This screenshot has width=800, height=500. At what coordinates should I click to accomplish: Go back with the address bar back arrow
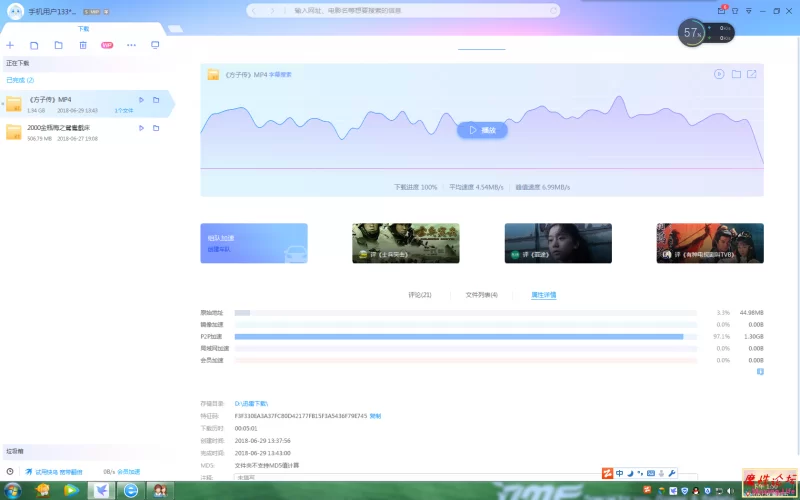pos(254,11)
